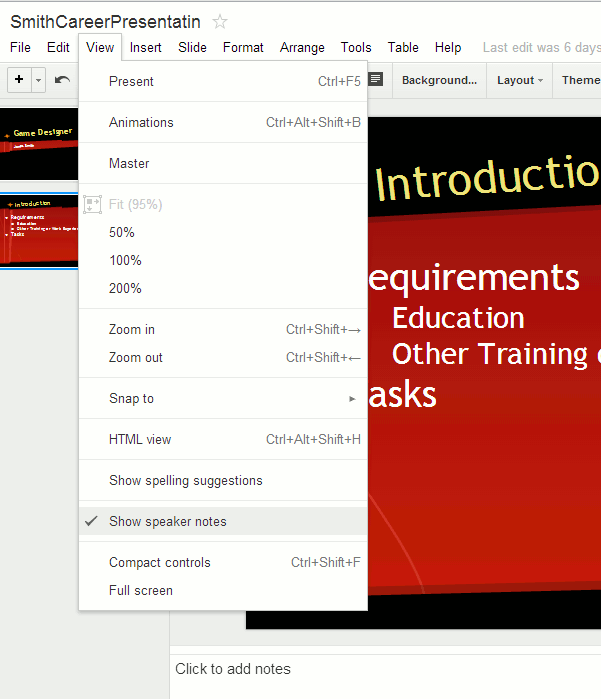Image resolution: width=601 pixels, height=699 pixels.
Task: Open the Tools menu
Action: click(356, 47)
